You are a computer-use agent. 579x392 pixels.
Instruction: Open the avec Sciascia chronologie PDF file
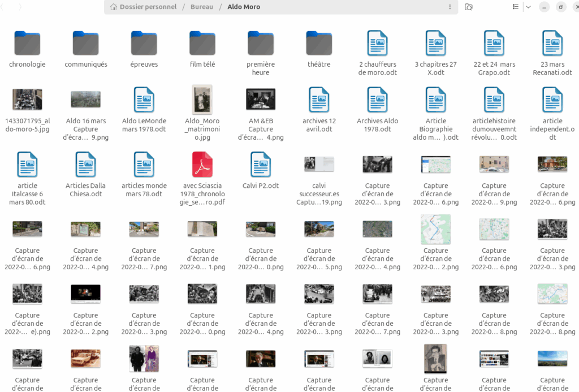202,165
